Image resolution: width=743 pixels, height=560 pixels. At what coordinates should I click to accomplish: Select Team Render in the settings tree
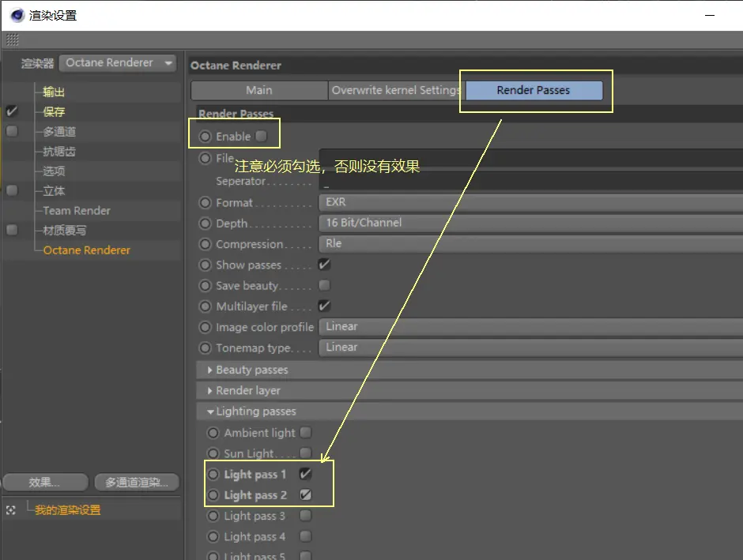pos(77,211)
